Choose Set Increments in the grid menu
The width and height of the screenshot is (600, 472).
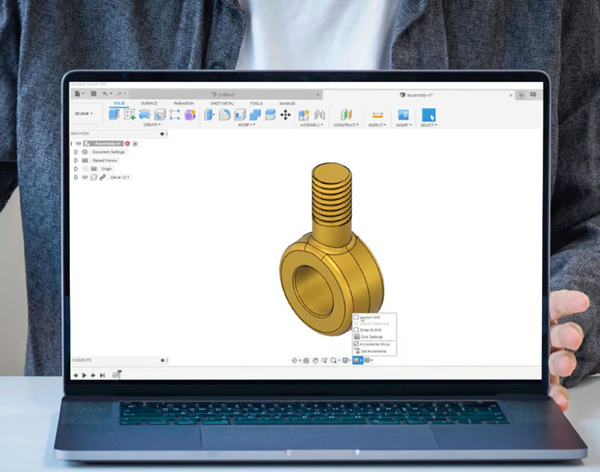coord(373,351)
